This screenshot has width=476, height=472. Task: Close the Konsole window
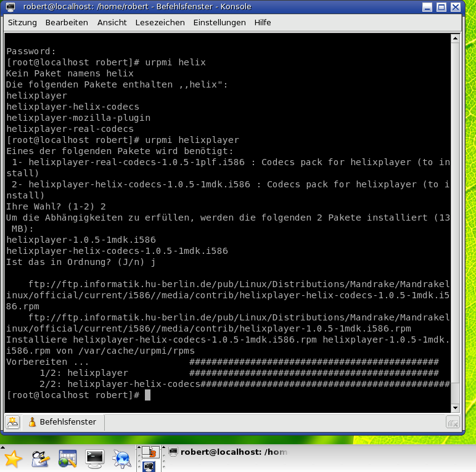[x=456, y=7]
